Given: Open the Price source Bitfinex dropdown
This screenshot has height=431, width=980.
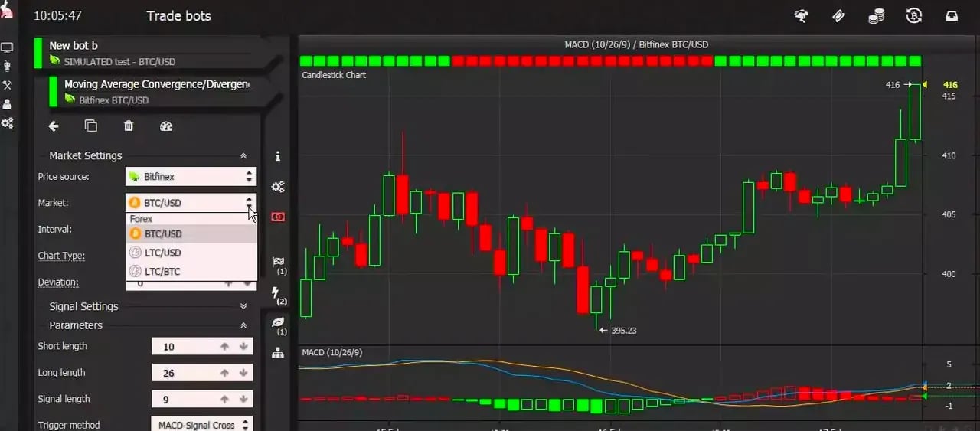Looking at the screenshot, I should click(x=191, y=176).
